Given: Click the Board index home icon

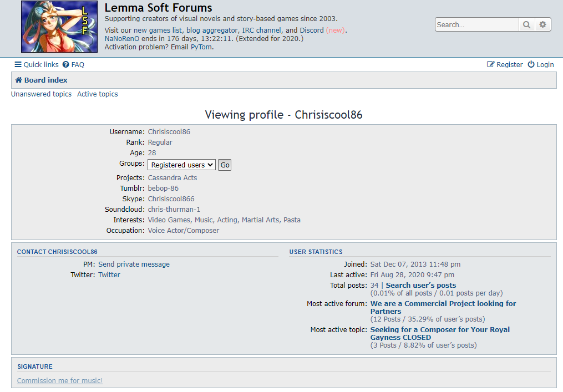Looking at the screenshot, I should [19, 80].
